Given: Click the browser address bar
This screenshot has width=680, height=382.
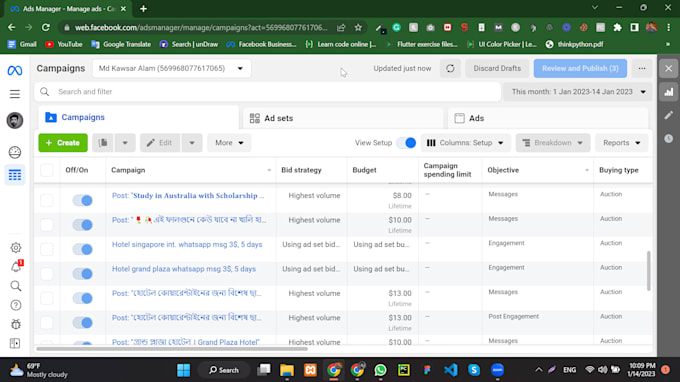Looking at the screenshot, I should tap(201, 27).
